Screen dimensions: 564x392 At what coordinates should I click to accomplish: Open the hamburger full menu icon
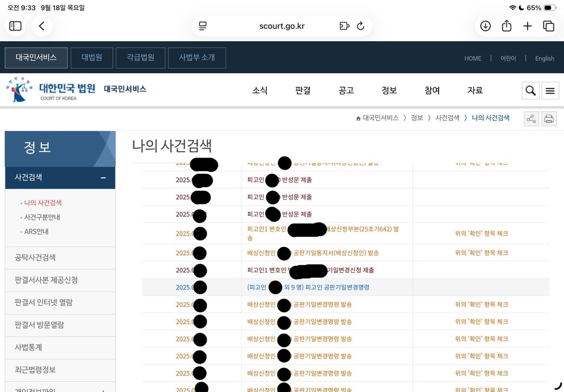pyautogui.click(x=550, y=91)
